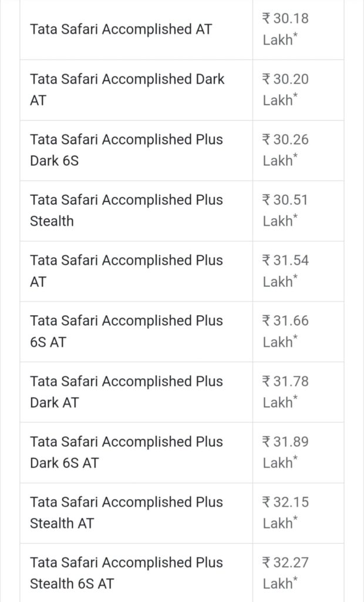
Task: Tap Tata Safari Accomplished Plus Stealth AT
Action: pos(126,513)
